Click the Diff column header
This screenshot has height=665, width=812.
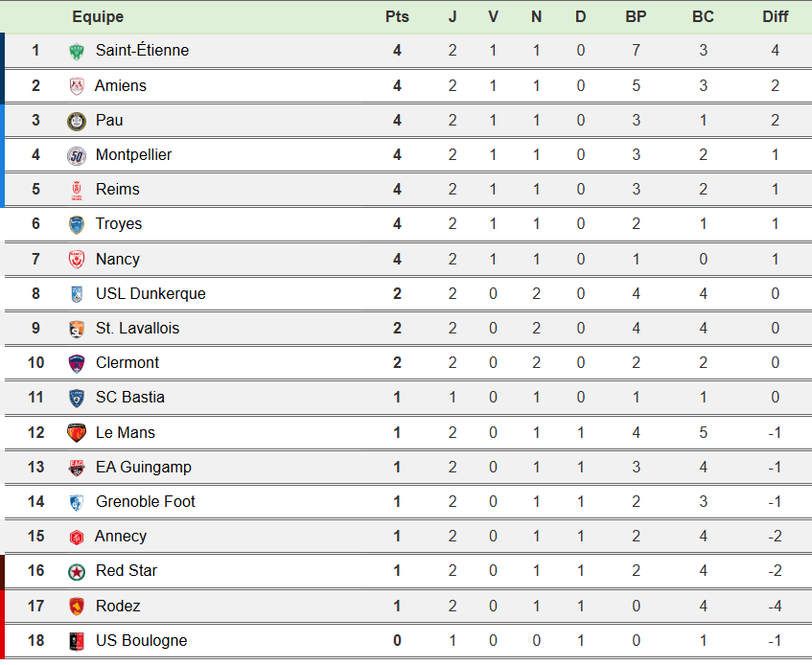(x=775, y=17)
